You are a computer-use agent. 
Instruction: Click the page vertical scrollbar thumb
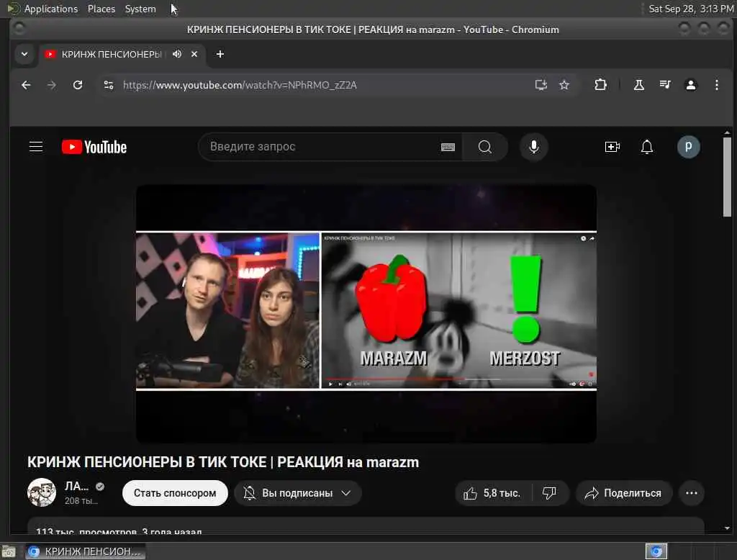pyautogui.click(x=727, y=177)
